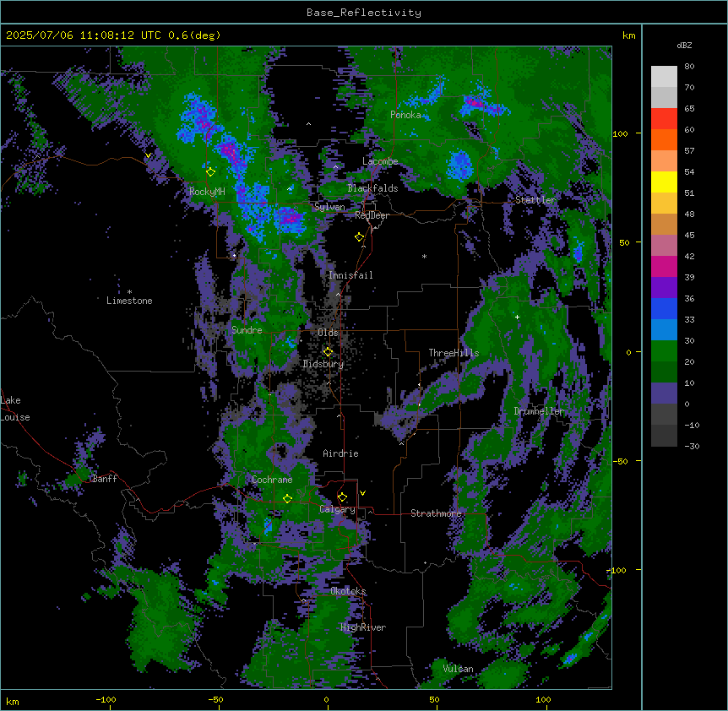The width and height of the screenshot is (728, 711).
Task: Choose the light grey swatch below 80
Action: tap(664, 77)
